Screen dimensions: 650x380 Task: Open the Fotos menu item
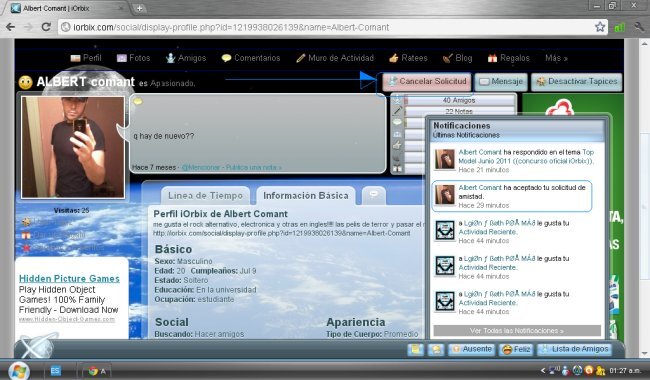click(133, 58)
